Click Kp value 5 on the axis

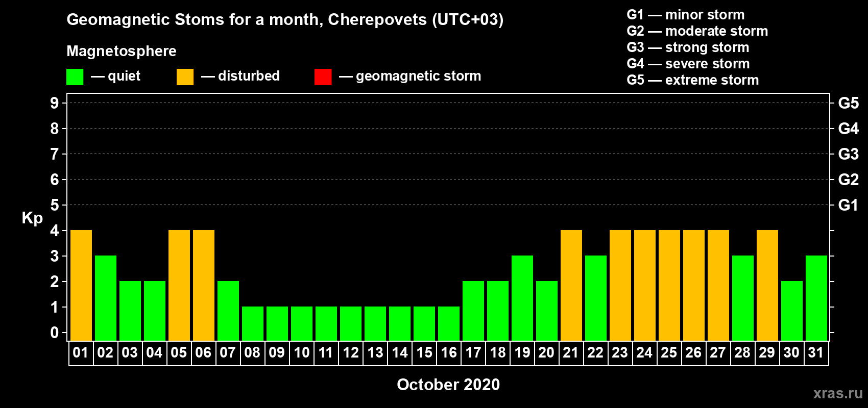pos(55,205)
